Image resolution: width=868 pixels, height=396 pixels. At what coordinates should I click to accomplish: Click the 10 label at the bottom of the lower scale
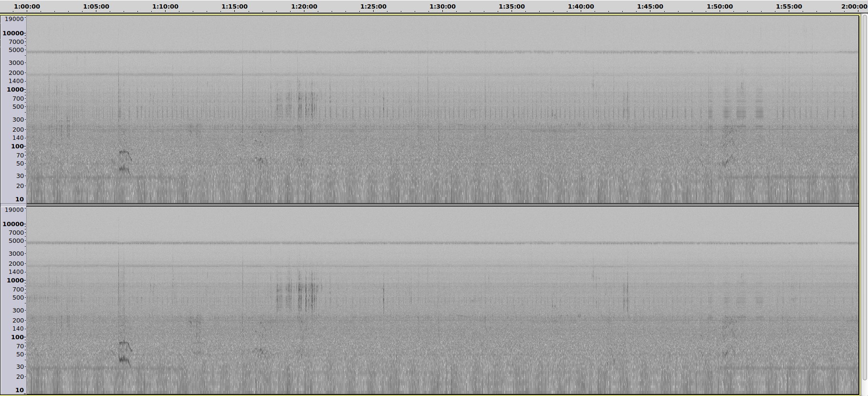click(x=20, y=390)
